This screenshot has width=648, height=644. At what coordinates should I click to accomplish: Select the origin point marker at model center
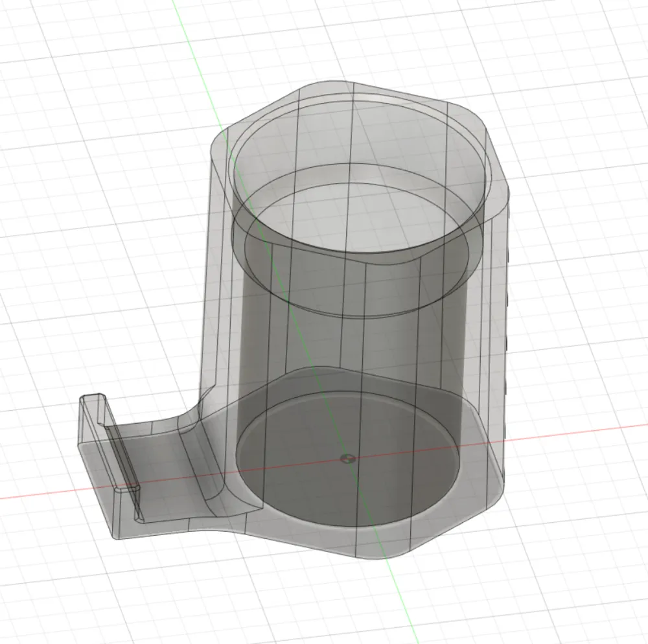(x=347, y=457)
